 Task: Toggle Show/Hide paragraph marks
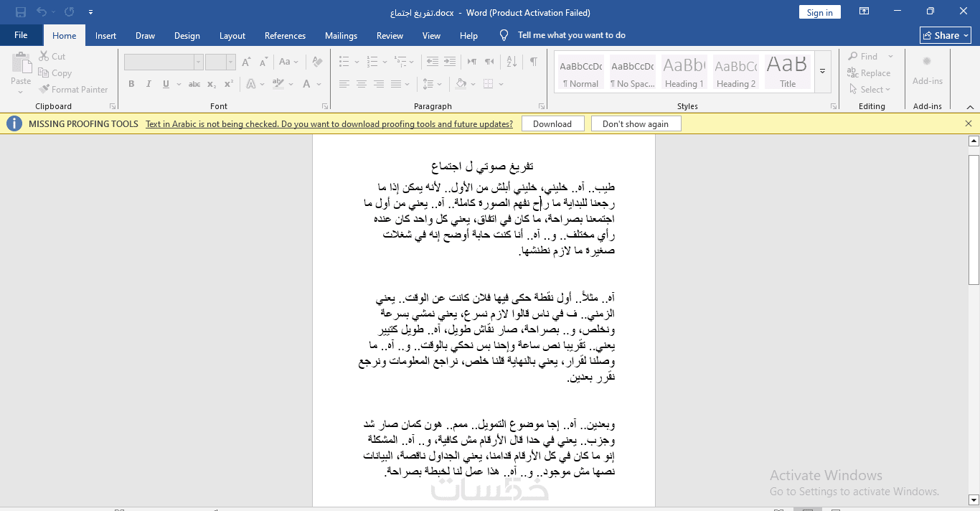click(534, 62)
